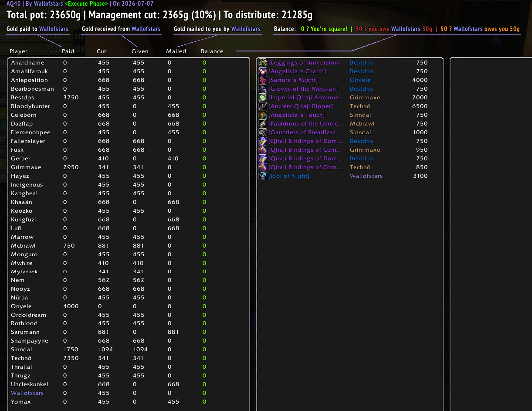Screen dimensions: 532x411
Task: Click the Gloves of the Messiah icon
Action: 263,89
